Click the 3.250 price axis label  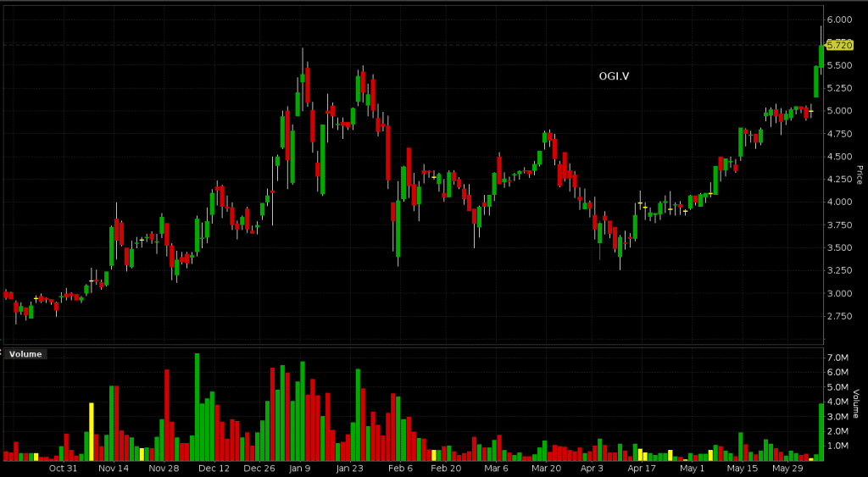(840, 270)
